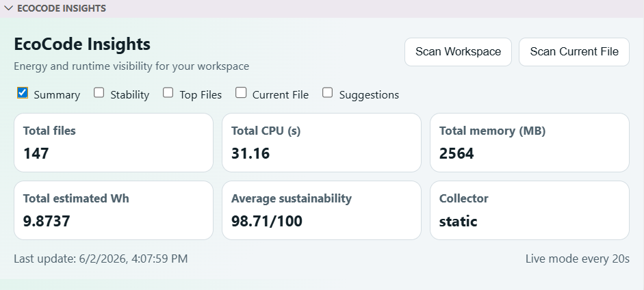
Task: Click the Total memory (MB) label
Action: coord(492,131)
